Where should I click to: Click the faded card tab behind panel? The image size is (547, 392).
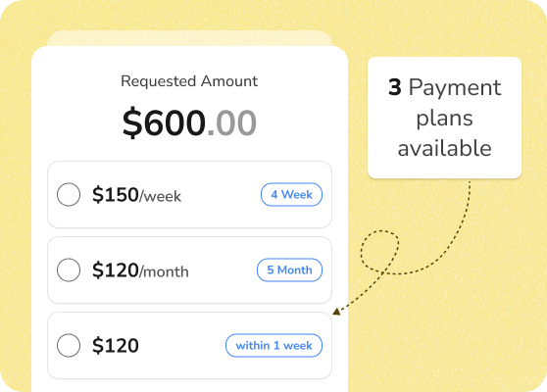tap(189, 38)
